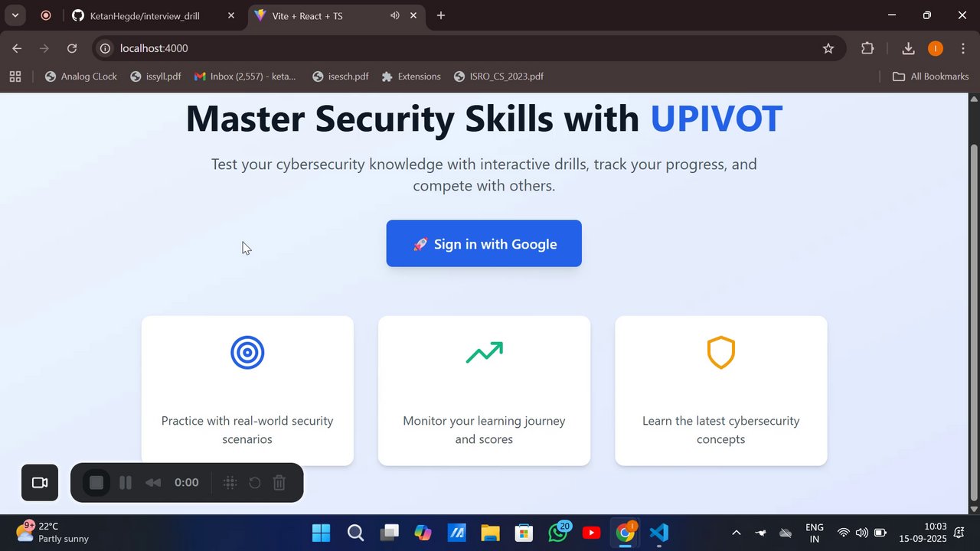Image resolution: width=980 pixels, height=551 pixels.
Task: Open the ENG IN language switcher
Action: pos(815,533)
